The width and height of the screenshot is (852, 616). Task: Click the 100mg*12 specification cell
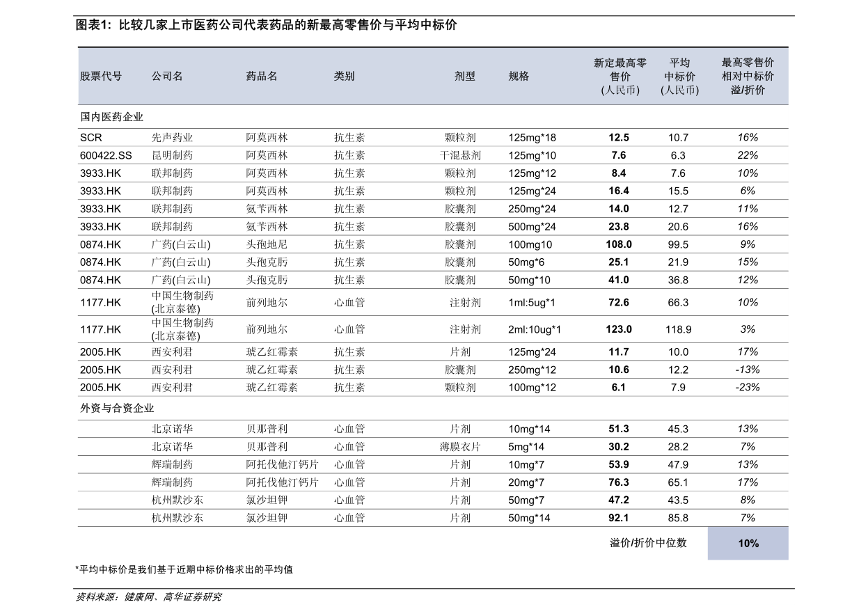pos(532,388)
